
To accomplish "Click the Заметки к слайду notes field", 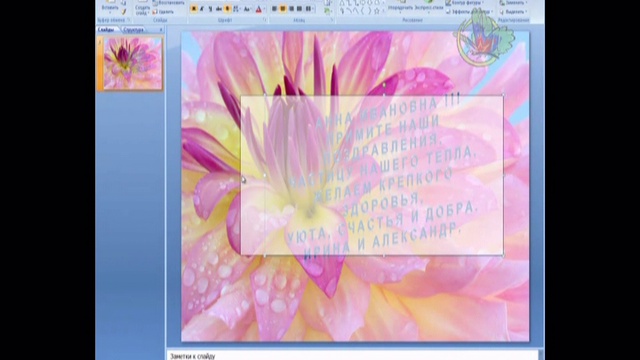I will pos(353,356).
